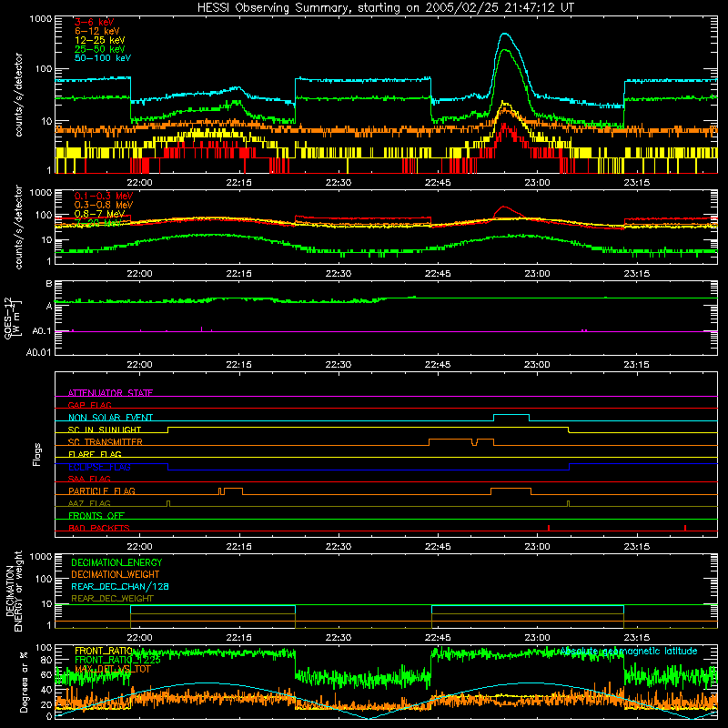Click the 22:30 time label under Flags panel
This screenshot has width=728, height=728.
339,547
